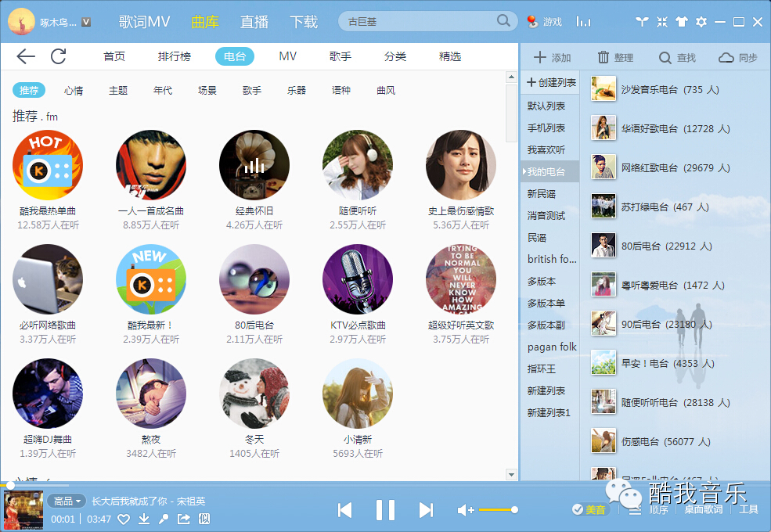Switch to mini mode with shrink icon
Image resolution: width=771 pixels, height=532 pixels.
pos(662,22)
